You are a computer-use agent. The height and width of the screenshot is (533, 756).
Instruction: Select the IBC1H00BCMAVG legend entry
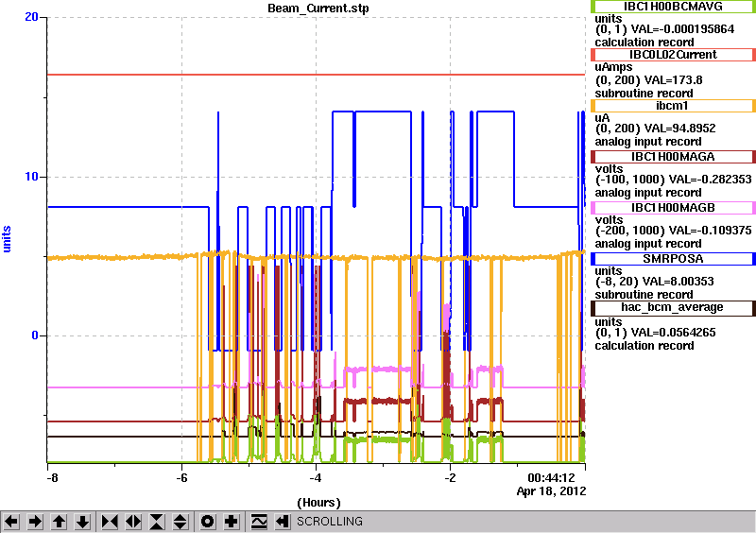(673, 7)
